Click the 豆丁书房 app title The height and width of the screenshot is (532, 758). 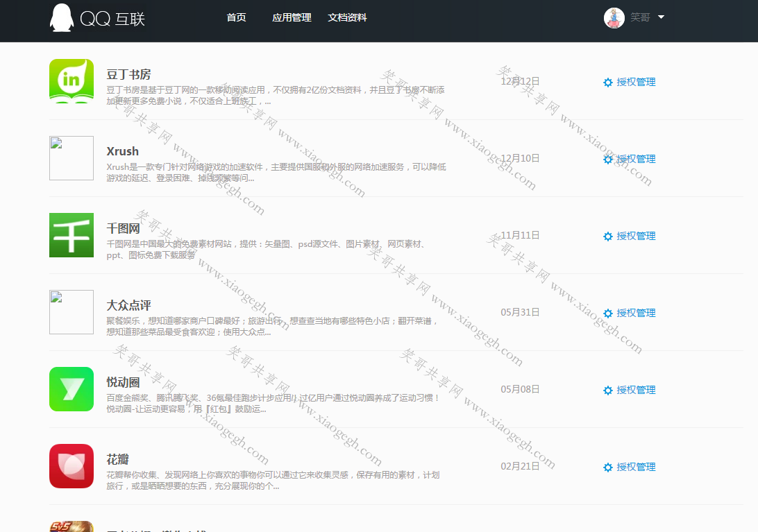(x=128, y=74)
